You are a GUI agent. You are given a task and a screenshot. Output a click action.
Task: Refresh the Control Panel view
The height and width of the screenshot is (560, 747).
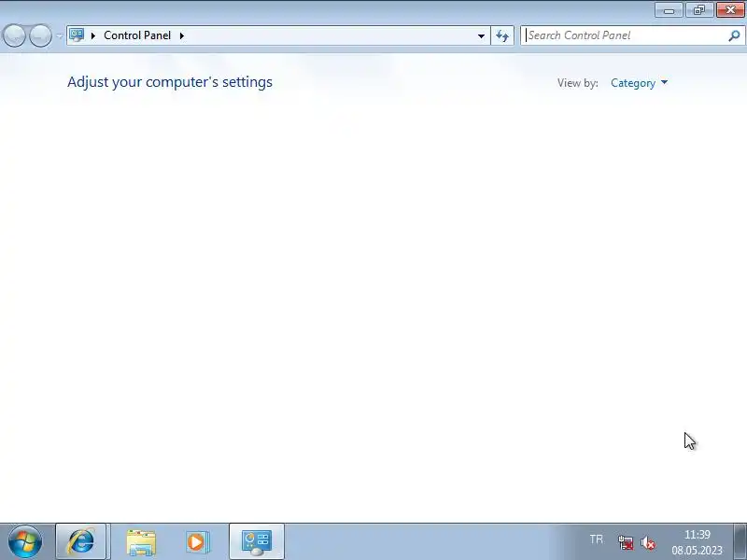(x=502, y=35)
